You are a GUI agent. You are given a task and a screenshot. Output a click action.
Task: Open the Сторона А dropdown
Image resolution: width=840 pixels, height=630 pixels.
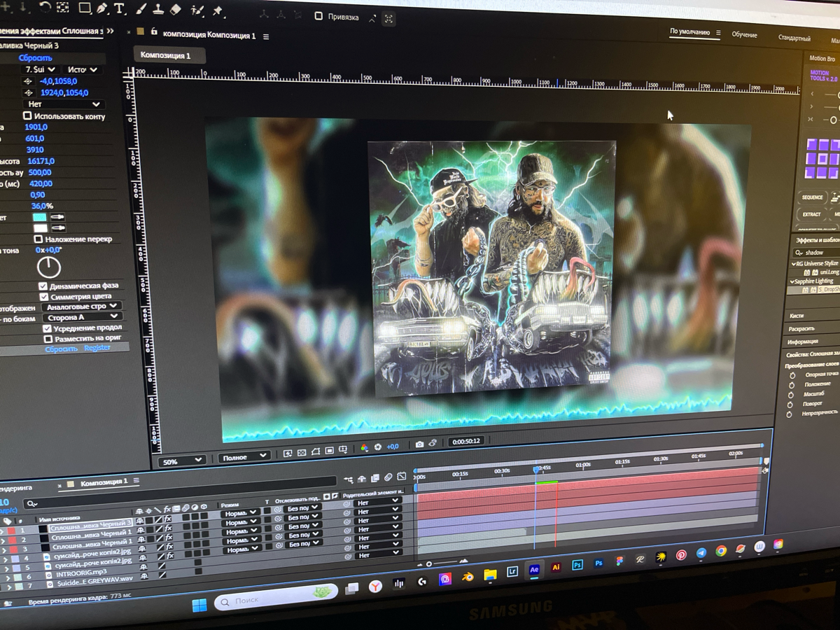click(x=81, y=317)
